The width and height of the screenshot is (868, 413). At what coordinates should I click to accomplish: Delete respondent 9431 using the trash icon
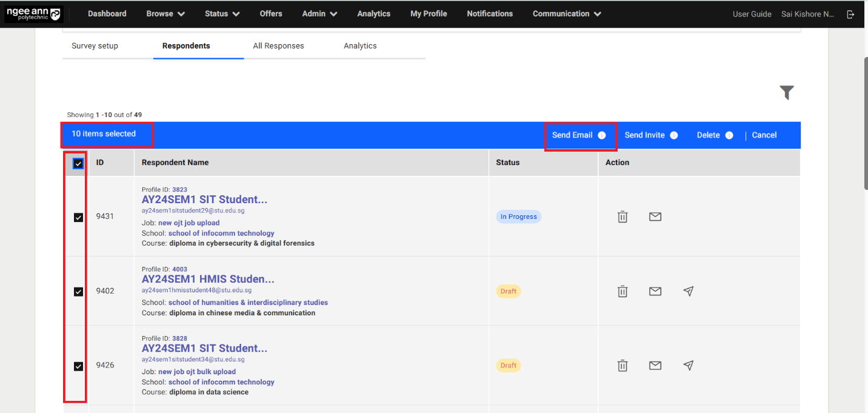pos(622,217)
